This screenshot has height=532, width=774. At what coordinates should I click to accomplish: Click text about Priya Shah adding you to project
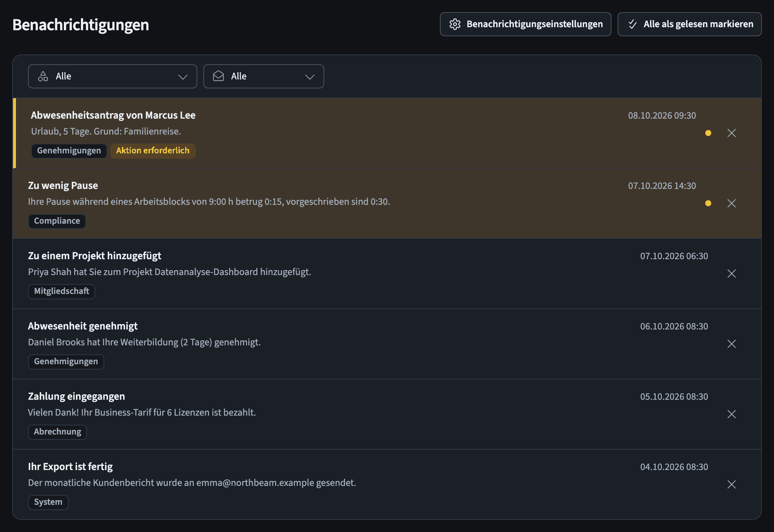[x=169, y=272]
